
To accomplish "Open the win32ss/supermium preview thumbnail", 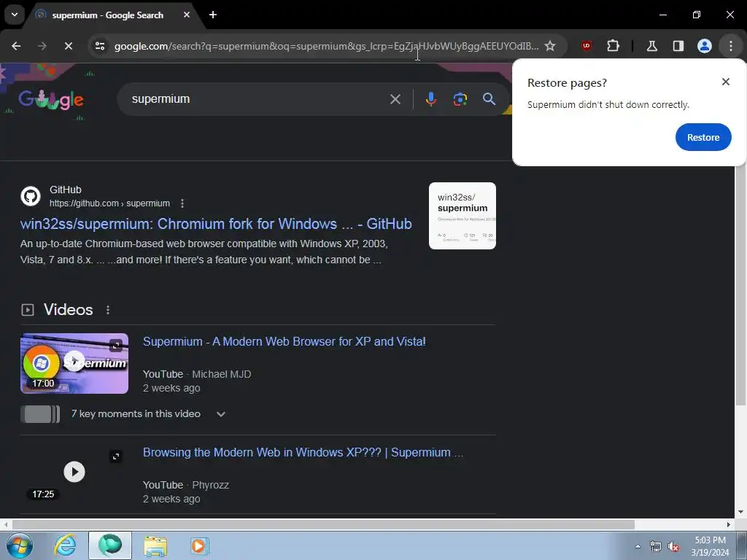I will [462, 216].
